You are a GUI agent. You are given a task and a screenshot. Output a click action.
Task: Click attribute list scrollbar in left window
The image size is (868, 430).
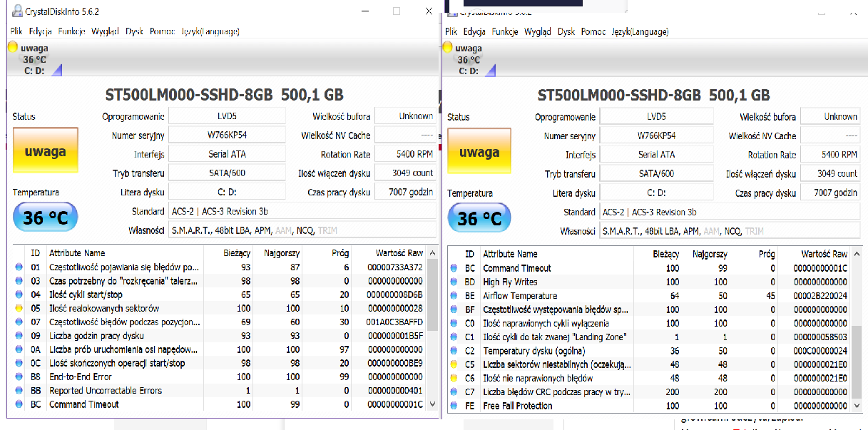[432, 328]
